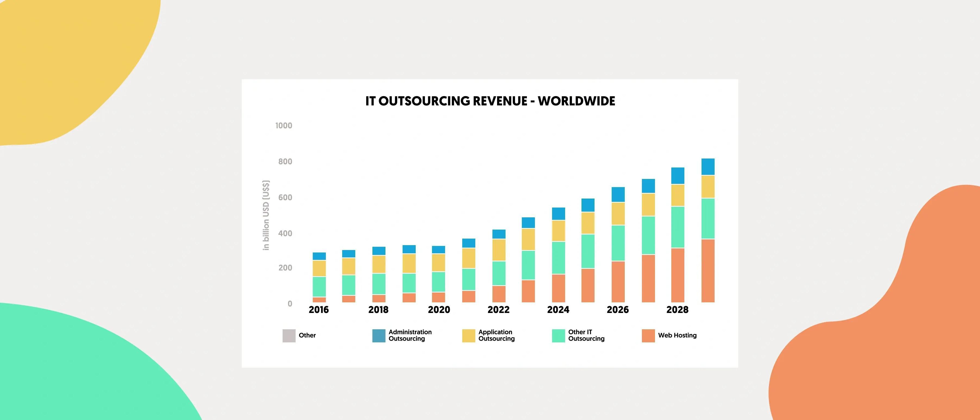This screenshot has width=980, height=420.
Task: Click the 200 y-axis value
Action: pos(285,268)
